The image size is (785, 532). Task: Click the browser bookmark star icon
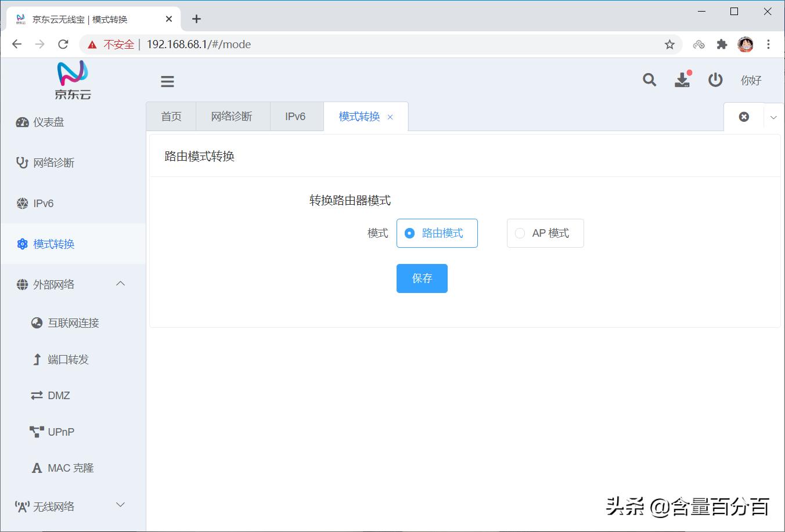pos(669,44)
